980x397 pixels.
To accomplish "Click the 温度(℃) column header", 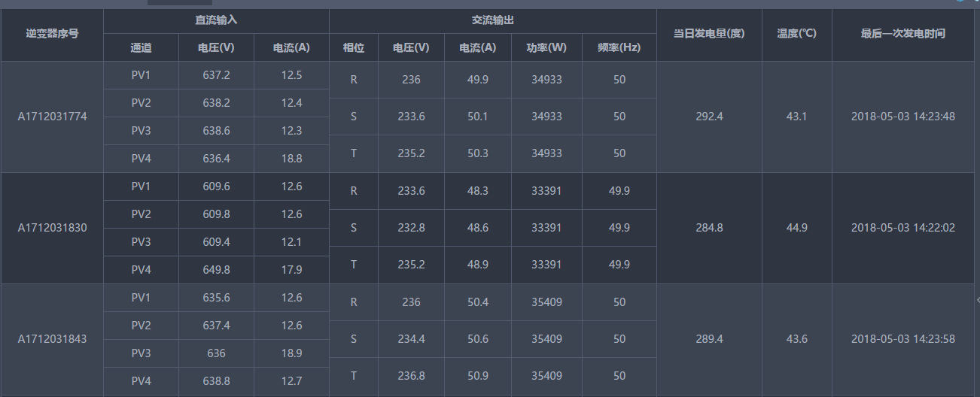I will (796, 34).
